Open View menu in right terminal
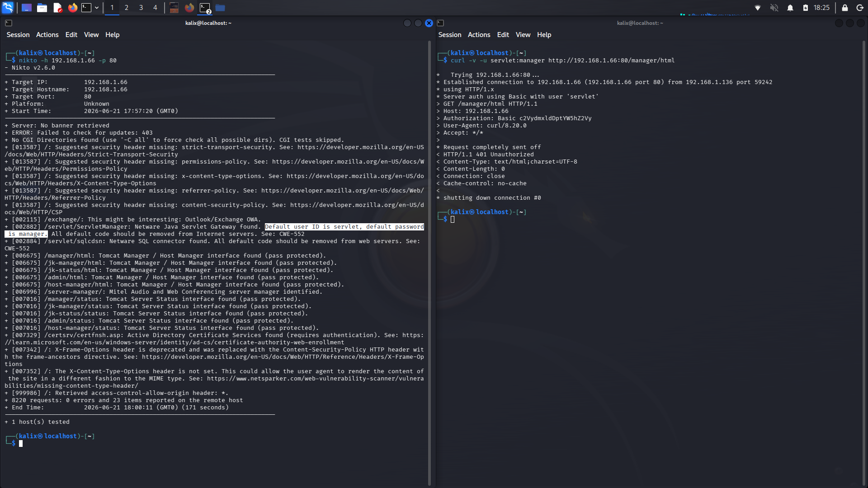 click(x=523, y=35)
